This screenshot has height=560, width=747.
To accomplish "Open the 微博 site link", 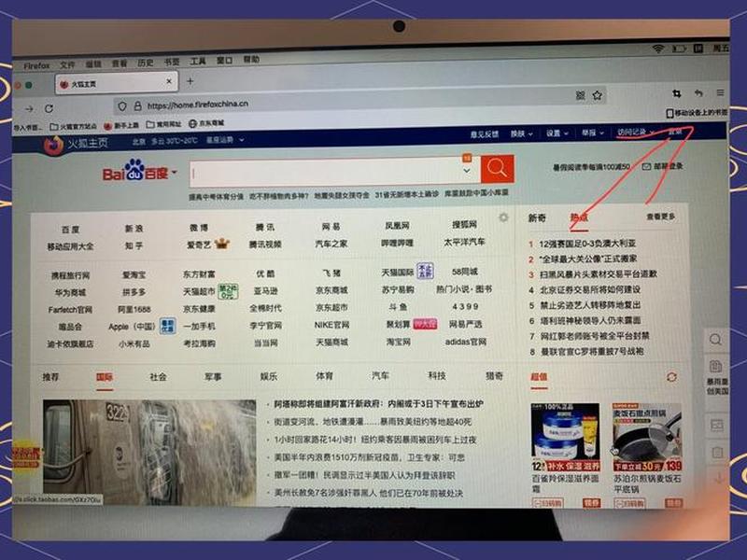I will click(199, 228).
